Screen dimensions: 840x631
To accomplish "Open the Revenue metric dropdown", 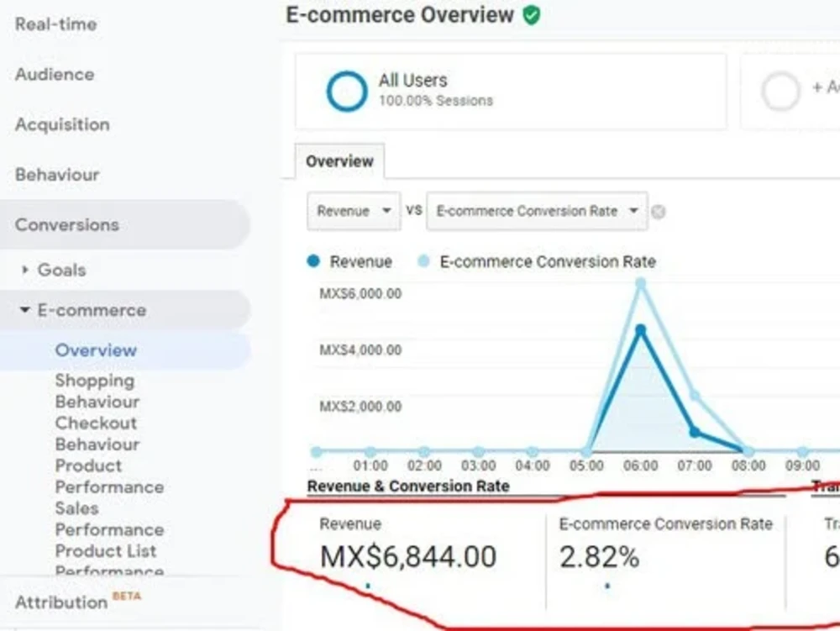I will point(353,211).
